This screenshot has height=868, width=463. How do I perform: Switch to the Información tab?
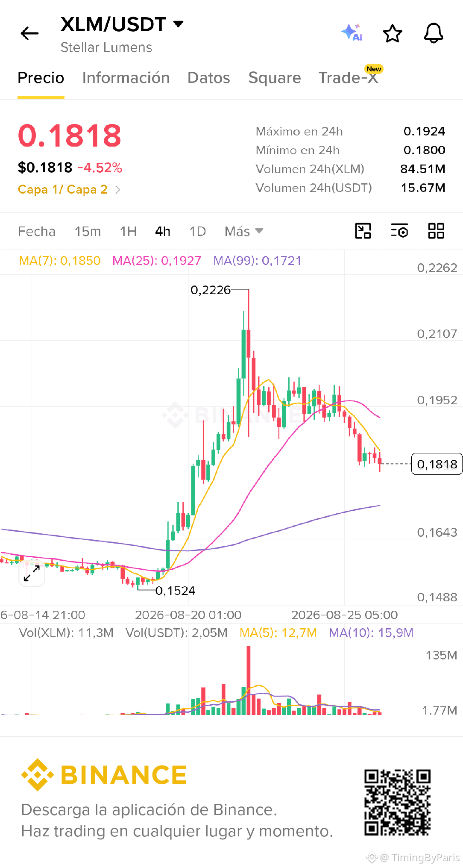click(126, 78)
